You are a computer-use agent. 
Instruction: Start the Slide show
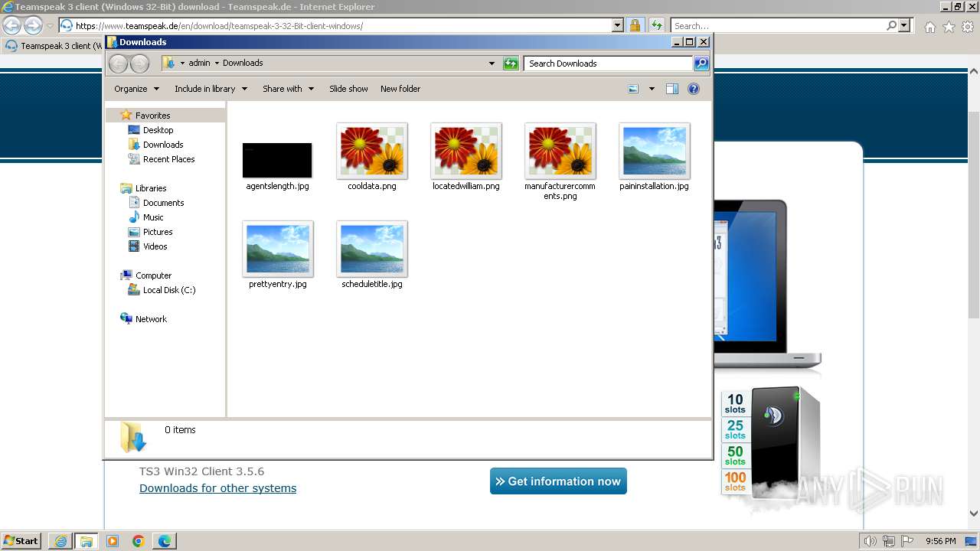point(348,89)
